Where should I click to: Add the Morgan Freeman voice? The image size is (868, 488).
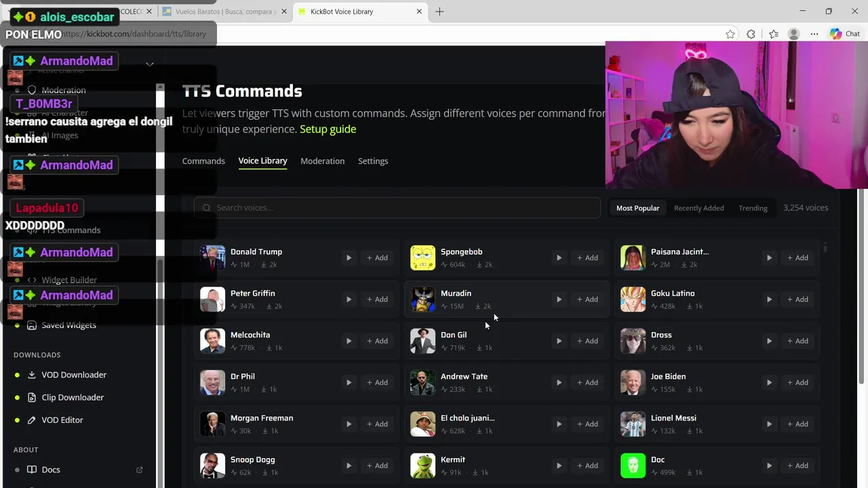(x=377, y=424)
